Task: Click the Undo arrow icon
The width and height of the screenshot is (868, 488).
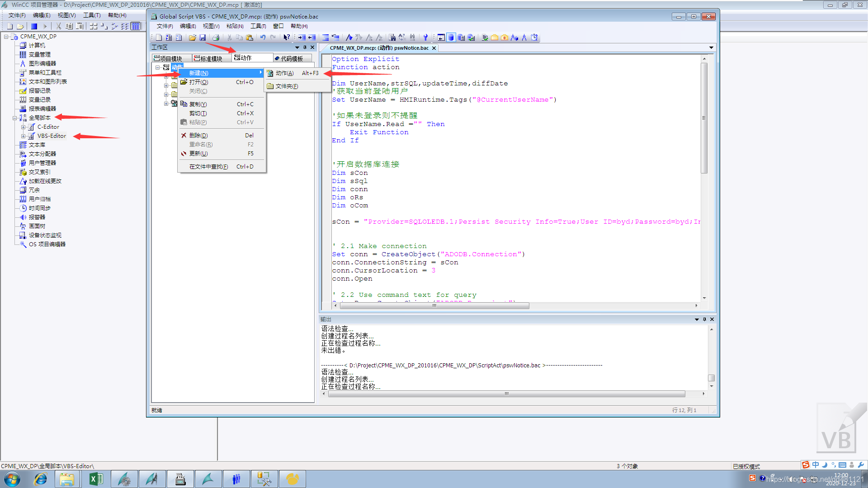Action: tap(263, 38)
